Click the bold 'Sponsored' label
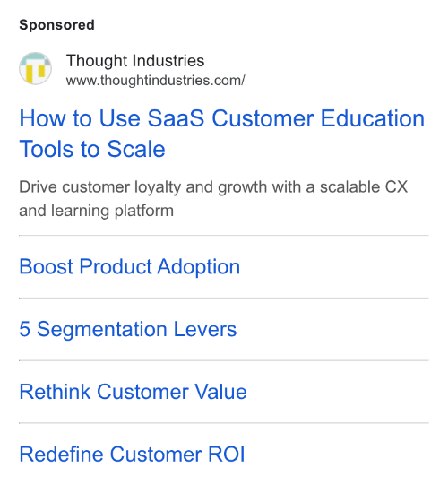This screenshot has height=485, width=448. 56,25
